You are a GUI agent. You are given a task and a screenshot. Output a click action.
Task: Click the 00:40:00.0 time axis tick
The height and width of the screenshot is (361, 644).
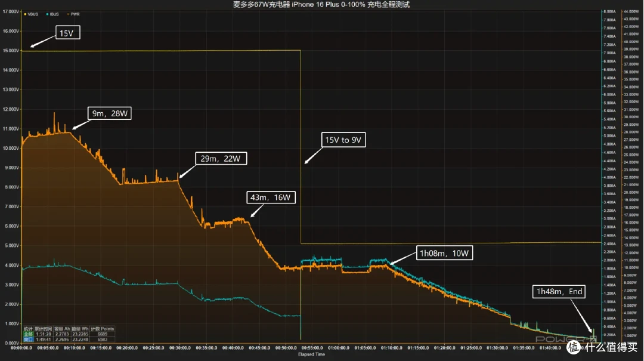(x=233, y=348)
